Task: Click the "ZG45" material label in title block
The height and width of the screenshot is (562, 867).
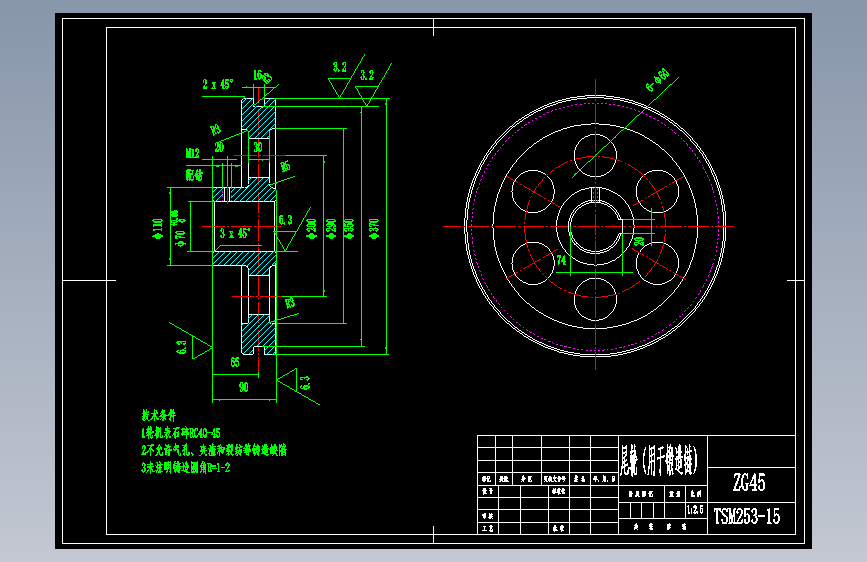Action: click(x=749, y=483)
